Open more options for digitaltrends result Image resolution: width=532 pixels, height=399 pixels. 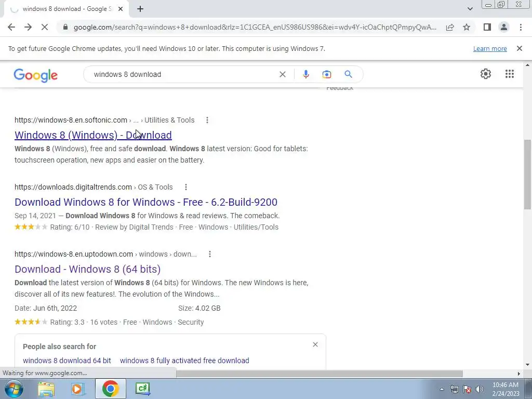point(185,187)
